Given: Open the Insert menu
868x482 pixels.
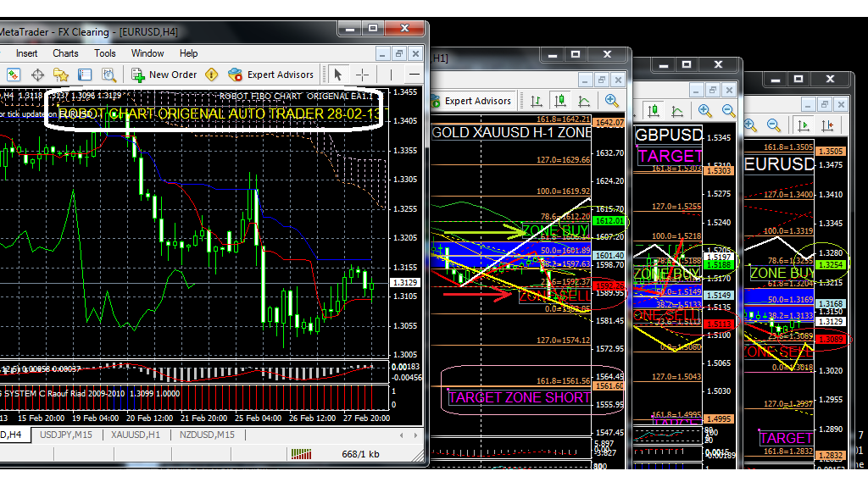Looking at the screenshot, I should (26, 53).
